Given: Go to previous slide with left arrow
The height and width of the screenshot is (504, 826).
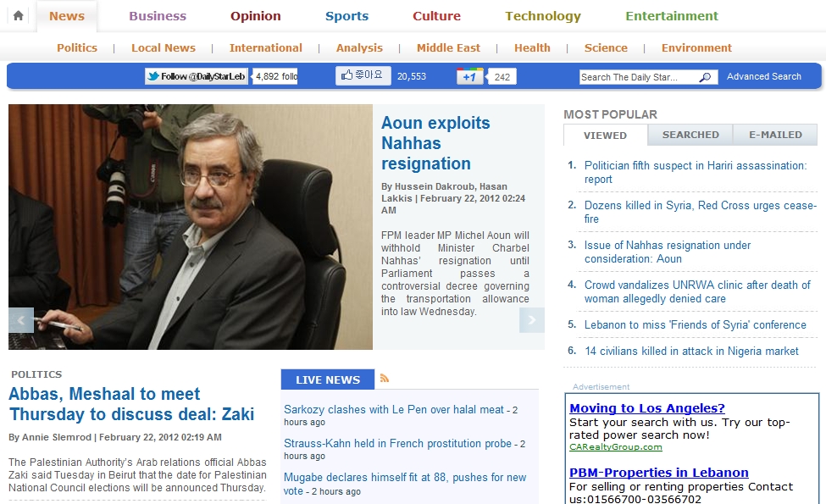Looking at the screenshot, I should tap(21, 319).
